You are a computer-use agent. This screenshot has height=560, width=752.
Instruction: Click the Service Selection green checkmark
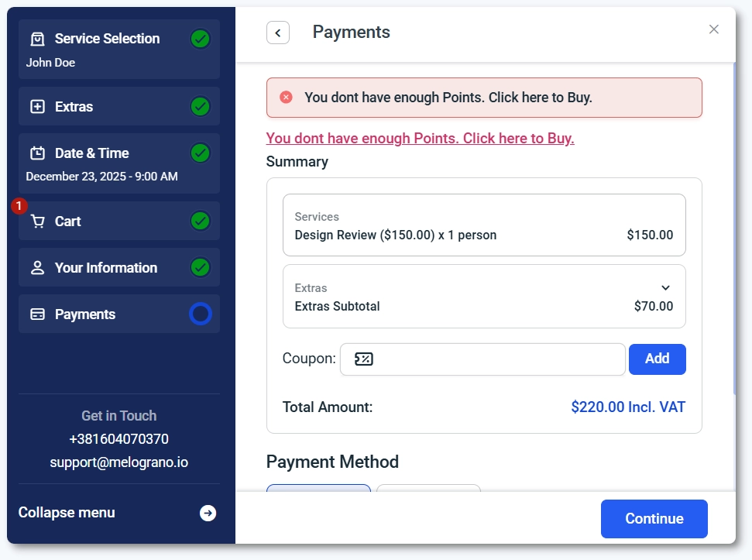click(x=201, y=39)
